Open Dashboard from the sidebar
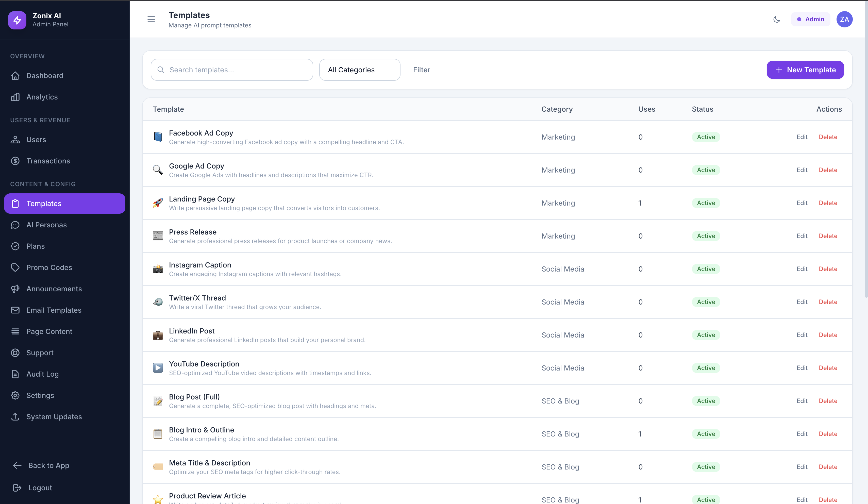 pyautogui.click(x=65, y=76)
